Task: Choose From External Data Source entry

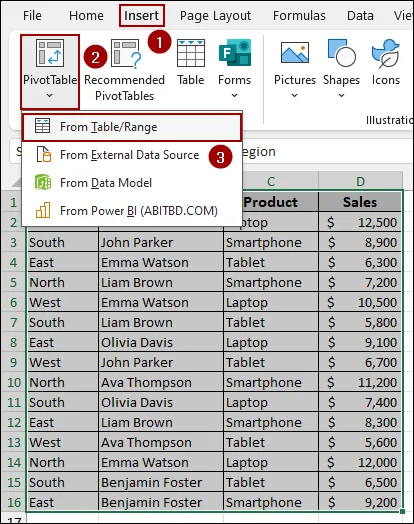Action: point(132,155)
